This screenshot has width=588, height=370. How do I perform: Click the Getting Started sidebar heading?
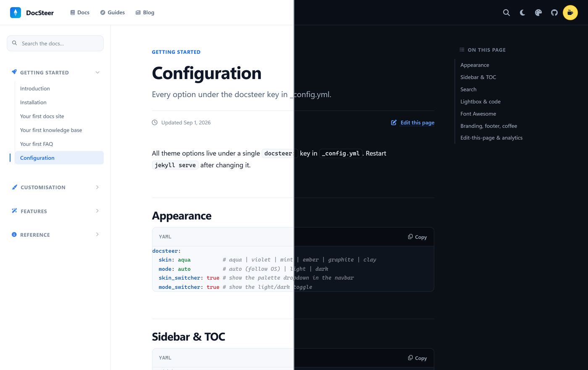[45, 73]
